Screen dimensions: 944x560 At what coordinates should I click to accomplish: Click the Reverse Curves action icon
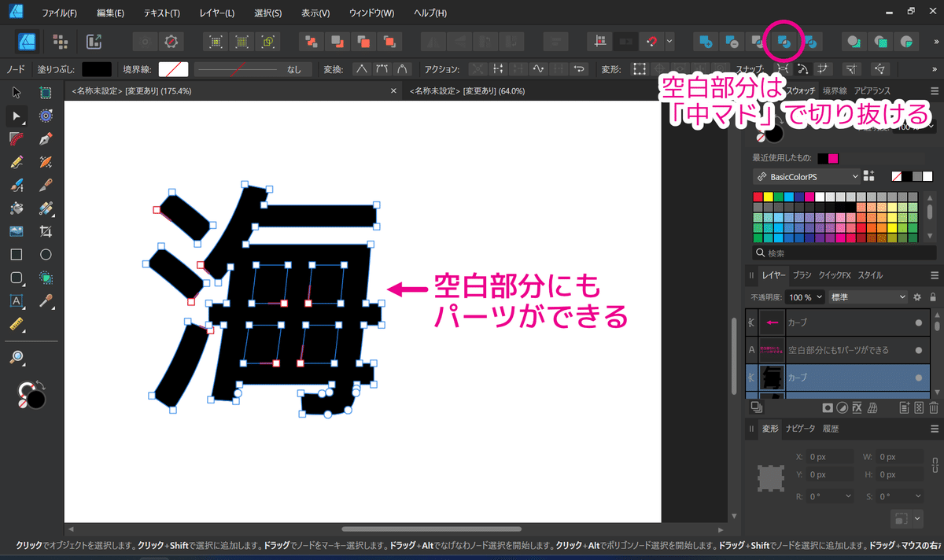coord(580,69)
